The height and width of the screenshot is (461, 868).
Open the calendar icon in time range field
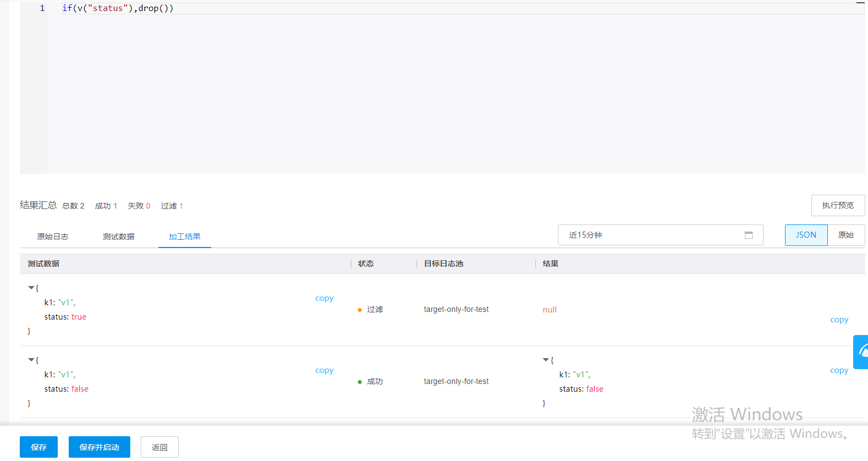coord(749,235)
